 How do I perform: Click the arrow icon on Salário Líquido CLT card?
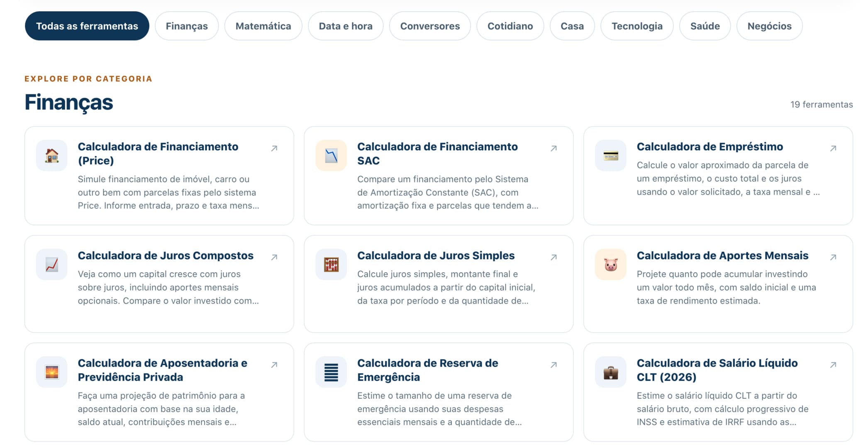click(x=833, y=365)
